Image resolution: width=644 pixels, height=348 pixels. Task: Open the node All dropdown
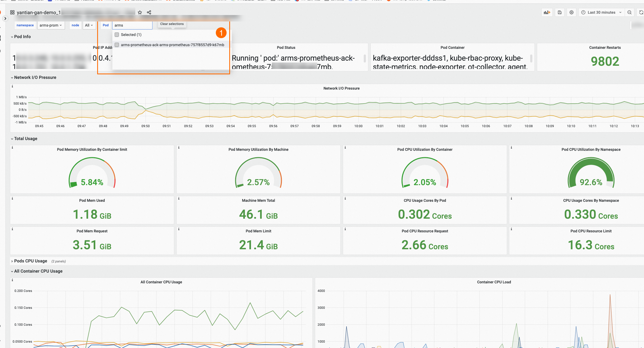click(89, 25)
